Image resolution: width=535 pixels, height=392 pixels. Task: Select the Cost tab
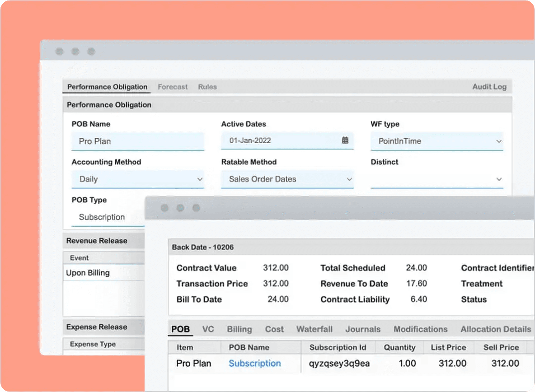[274, 329]
